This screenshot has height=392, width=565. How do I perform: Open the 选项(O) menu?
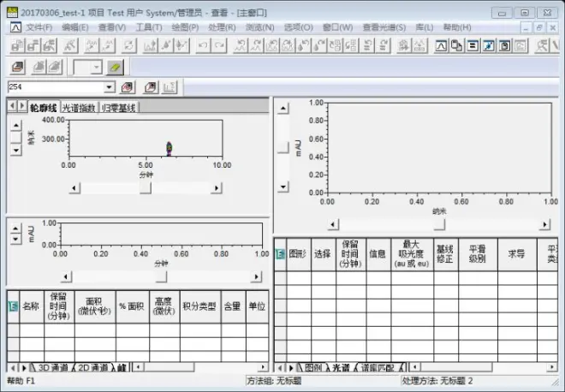(x=299, y=27)
